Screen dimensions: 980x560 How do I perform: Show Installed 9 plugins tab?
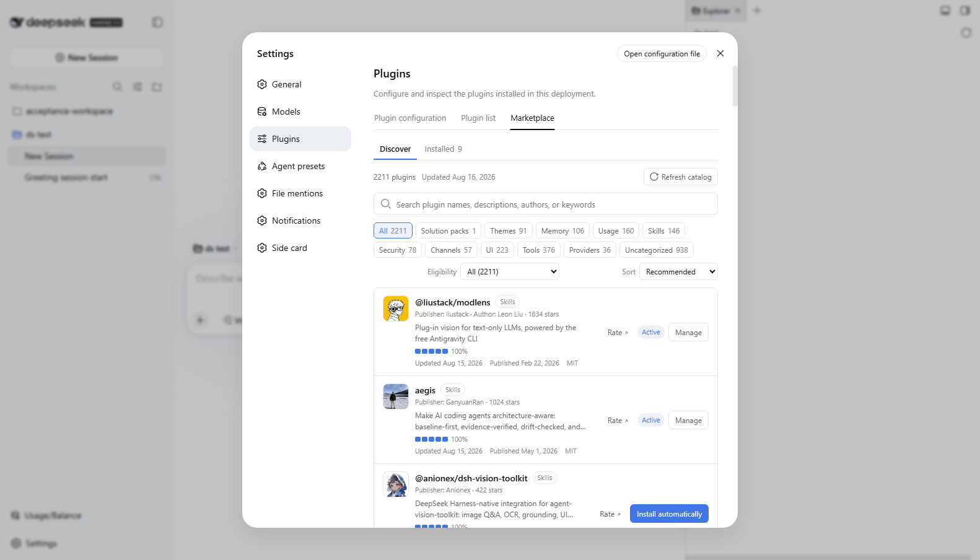(443, 149)
